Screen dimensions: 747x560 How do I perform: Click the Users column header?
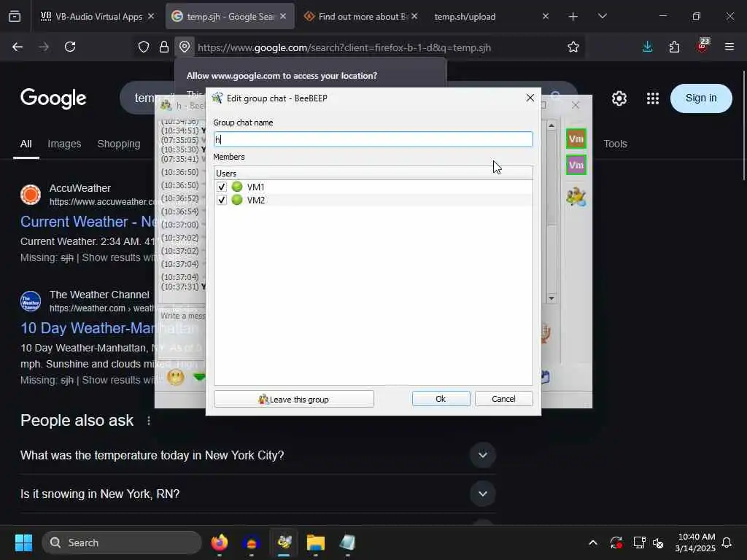point(373,174)
